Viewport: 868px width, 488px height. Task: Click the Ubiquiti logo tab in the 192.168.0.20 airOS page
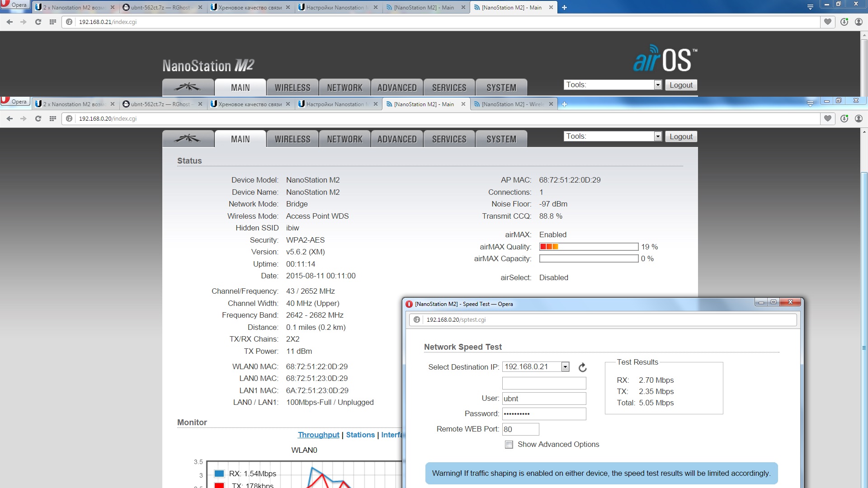(188, 139)
